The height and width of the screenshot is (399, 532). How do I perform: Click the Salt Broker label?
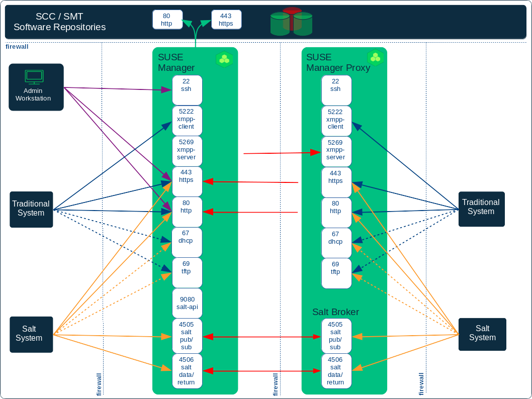[x=335, y=312]
